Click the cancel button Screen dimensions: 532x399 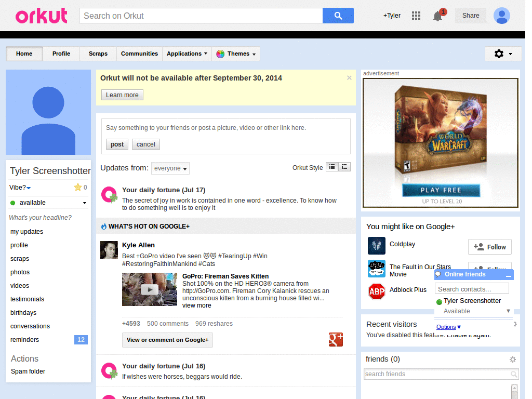(145, 144)
